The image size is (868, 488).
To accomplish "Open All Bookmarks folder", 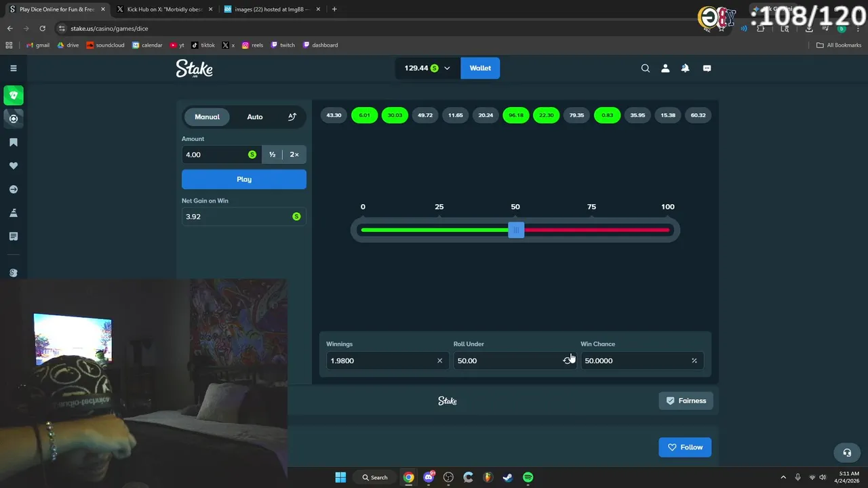I will (839, 45).
